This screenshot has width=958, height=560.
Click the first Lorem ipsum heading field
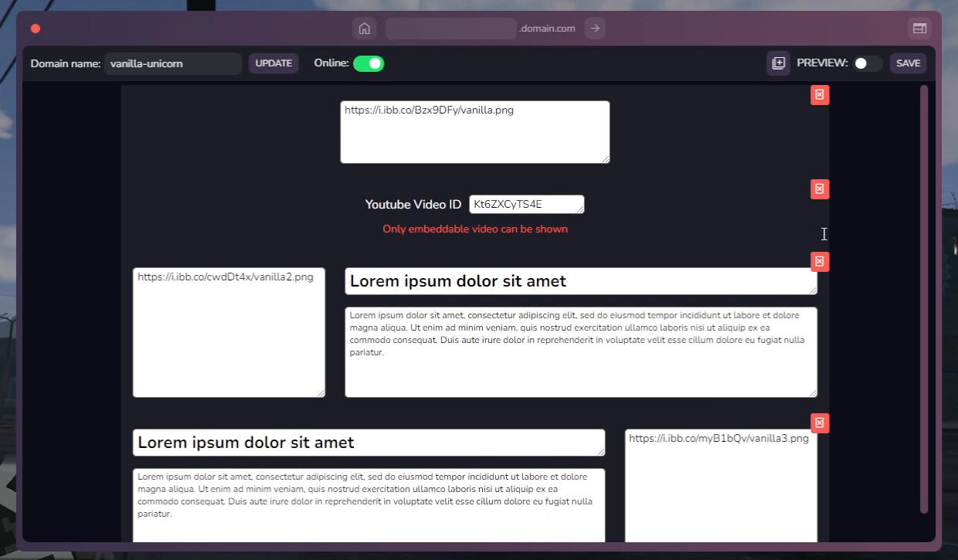(580, 280)
